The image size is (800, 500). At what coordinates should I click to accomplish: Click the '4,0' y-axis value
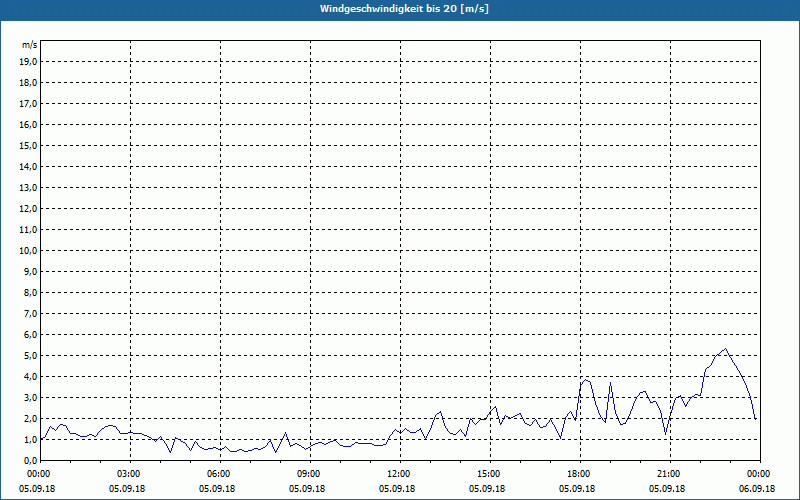(x=30, y=376)
